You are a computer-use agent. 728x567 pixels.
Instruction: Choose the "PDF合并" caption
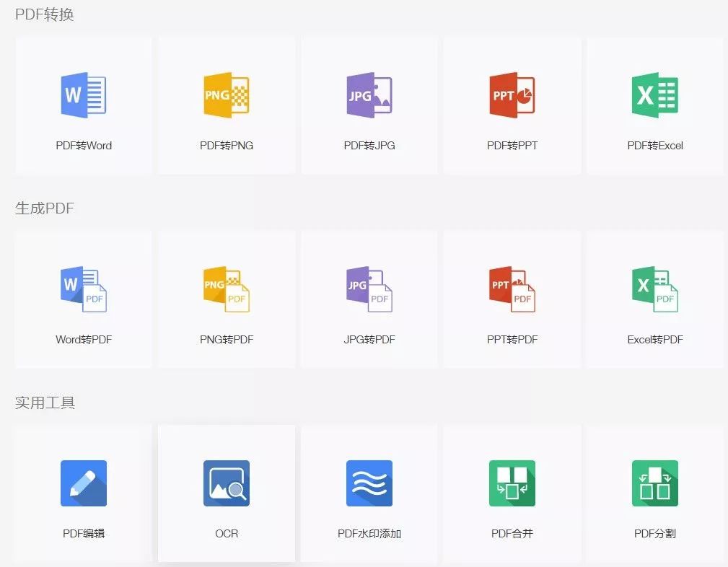(x=512, y=534)
